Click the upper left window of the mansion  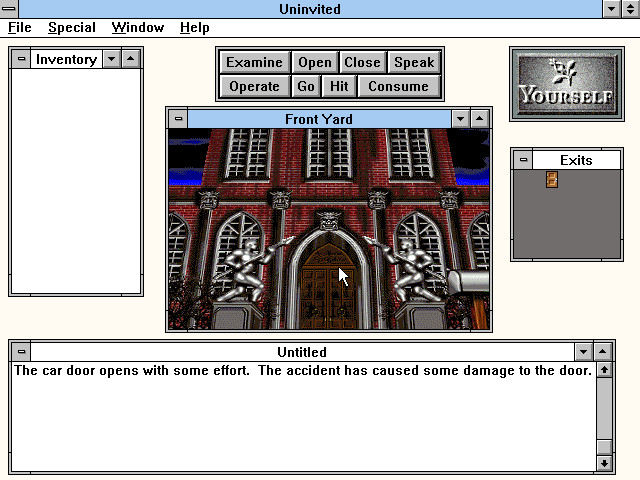click(x=248, y=154)
